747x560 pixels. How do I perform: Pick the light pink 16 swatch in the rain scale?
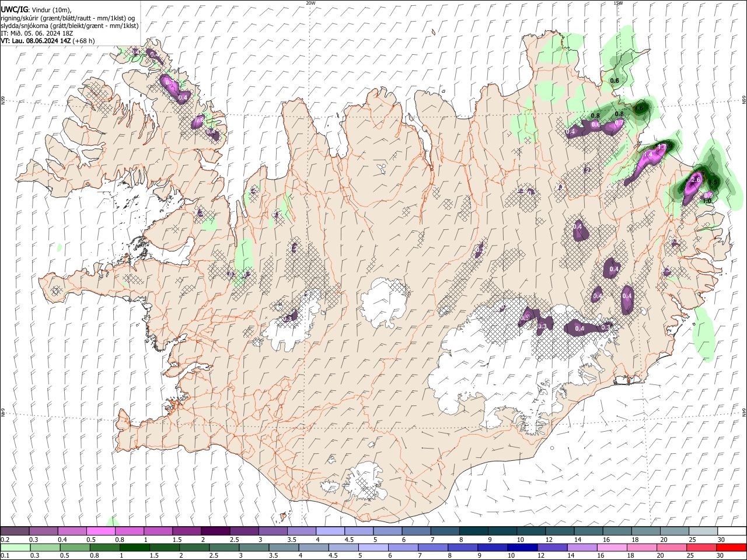(612, 548)
